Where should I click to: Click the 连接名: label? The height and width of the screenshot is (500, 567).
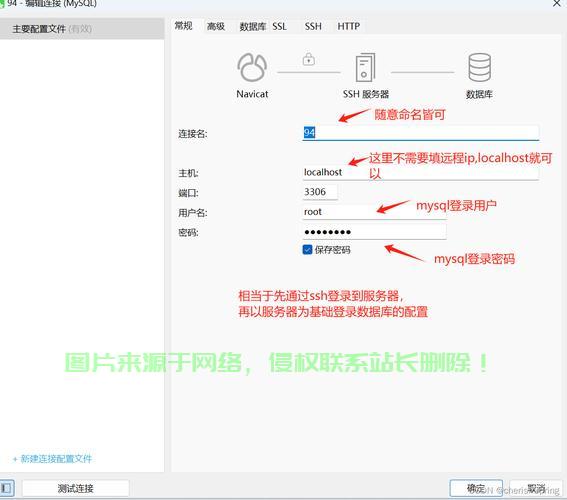tap(193, 134)
